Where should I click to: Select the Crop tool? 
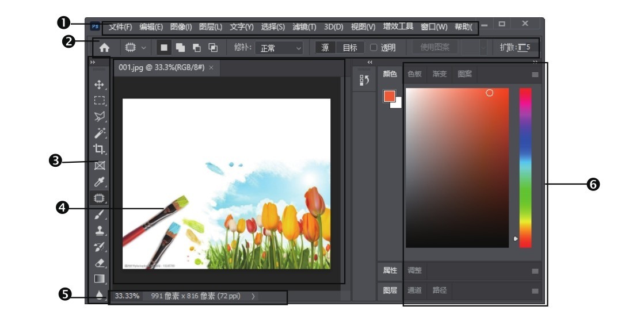[100, 149]
